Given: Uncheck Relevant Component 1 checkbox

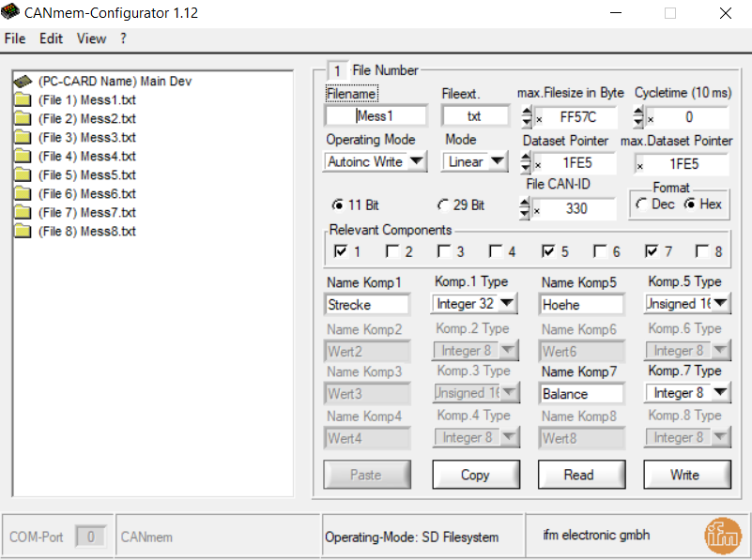Looking at the screenshot, I should [341, 251].
